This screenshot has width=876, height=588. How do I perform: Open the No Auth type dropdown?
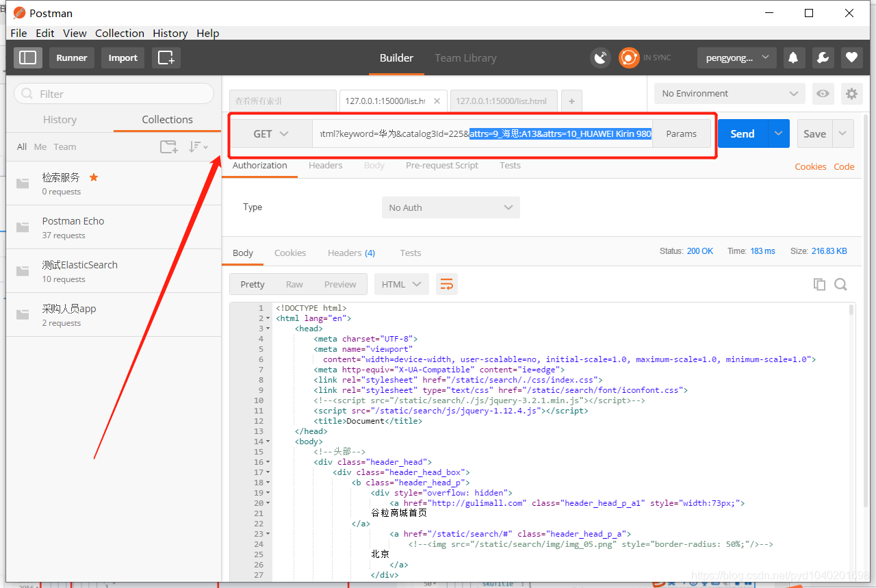[x=450, y=207]
